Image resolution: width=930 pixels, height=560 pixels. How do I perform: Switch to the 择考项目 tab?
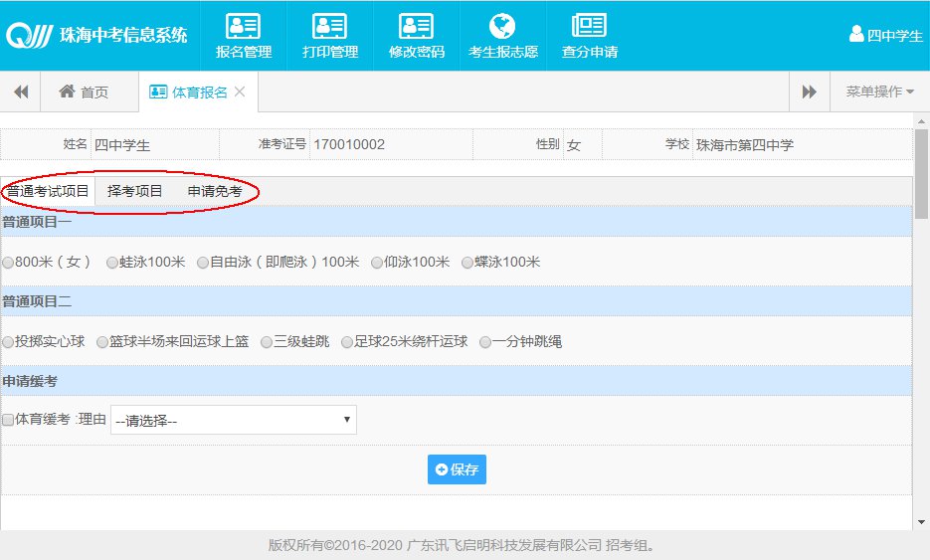(x=134, y=191)
